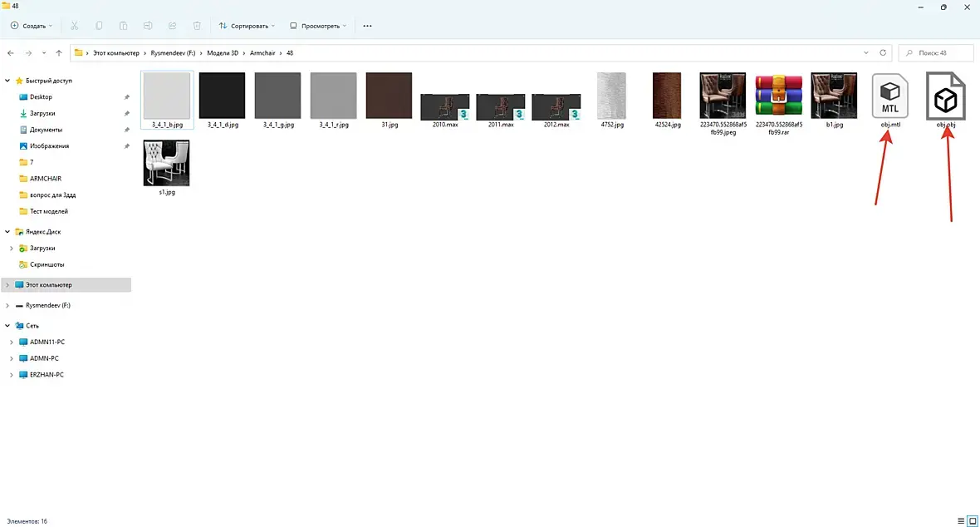
Task: Collapse the Сеть section
Action: coord(7,326)
